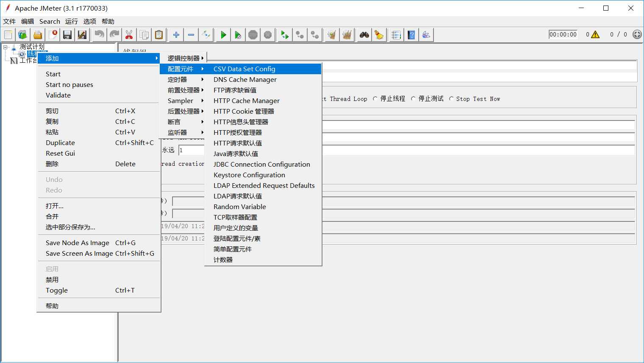644x363 pixels.
Task: Open the 帮助 menu in menu bar
Action: pyautogui.click(x=108, y=21)
